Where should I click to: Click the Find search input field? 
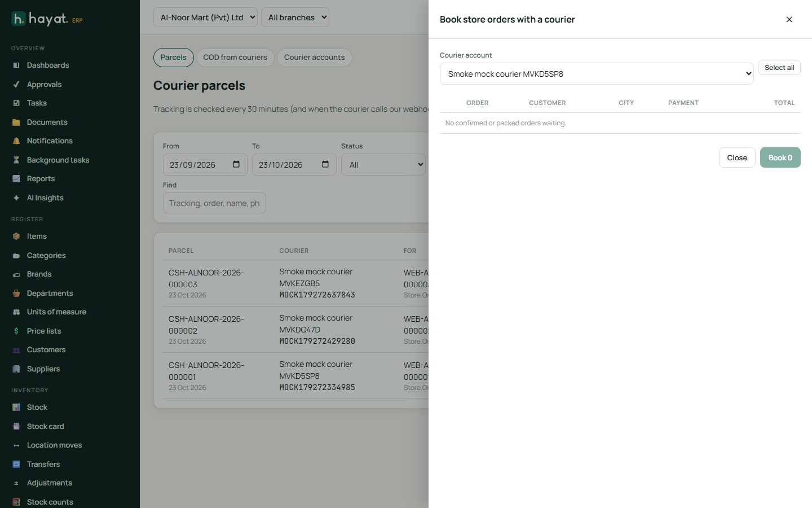coord(214,203)
